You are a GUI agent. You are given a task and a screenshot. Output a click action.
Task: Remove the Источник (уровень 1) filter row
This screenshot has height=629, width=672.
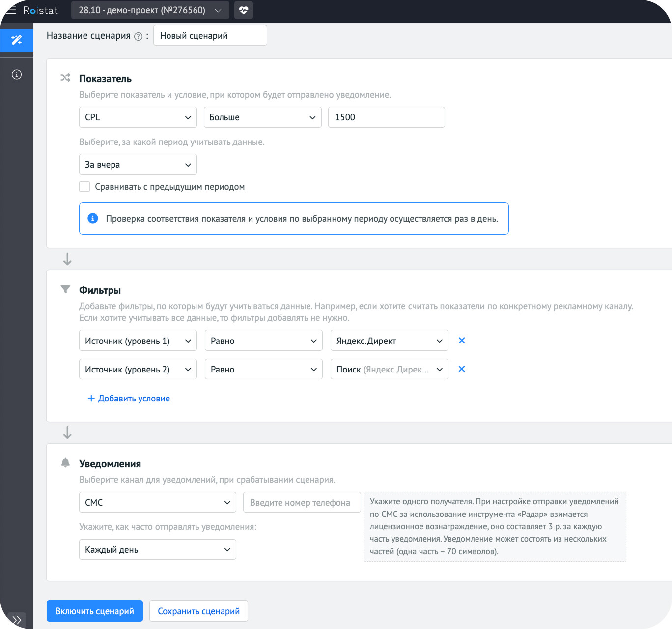(461, 341)
